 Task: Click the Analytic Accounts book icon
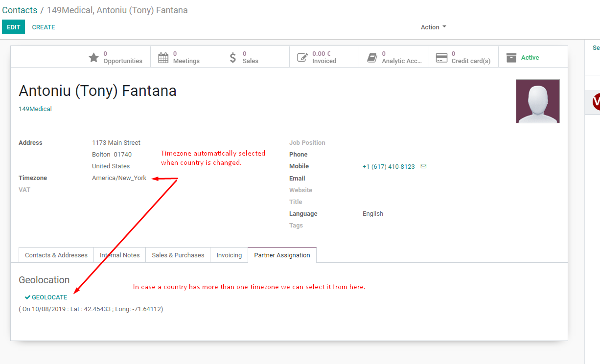(x=372, y=58)
